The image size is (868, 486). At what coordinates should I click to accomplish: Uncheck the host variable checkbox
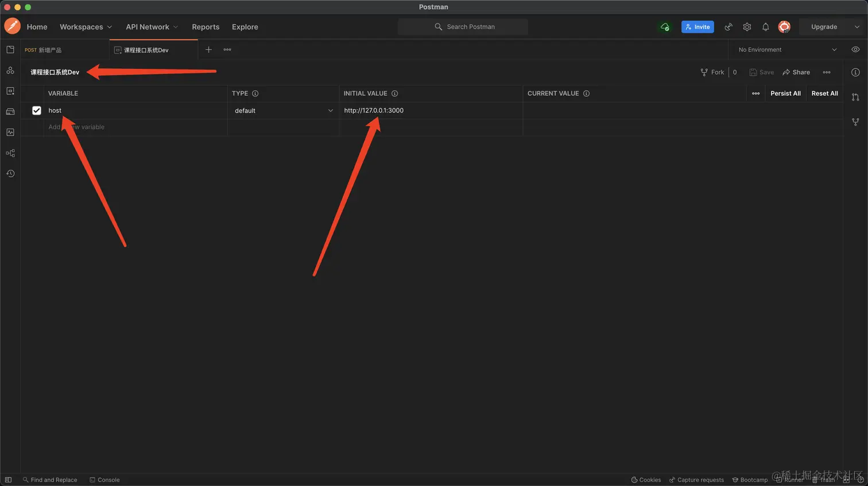37,111
